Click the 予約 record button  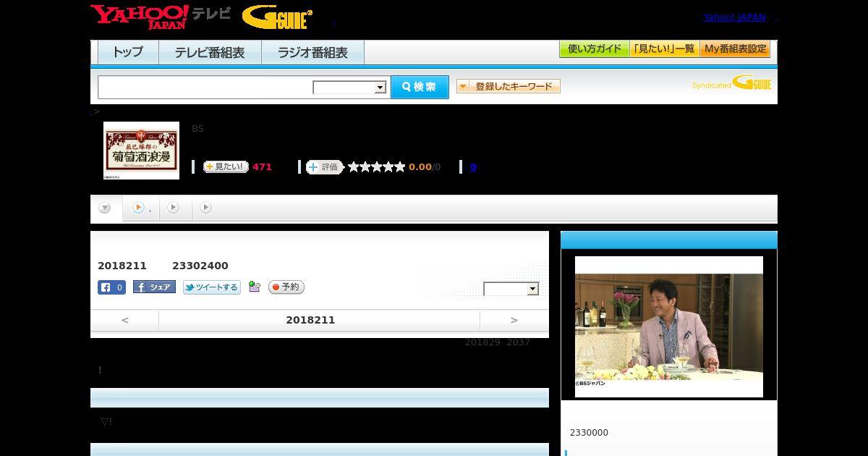point(286,287)
